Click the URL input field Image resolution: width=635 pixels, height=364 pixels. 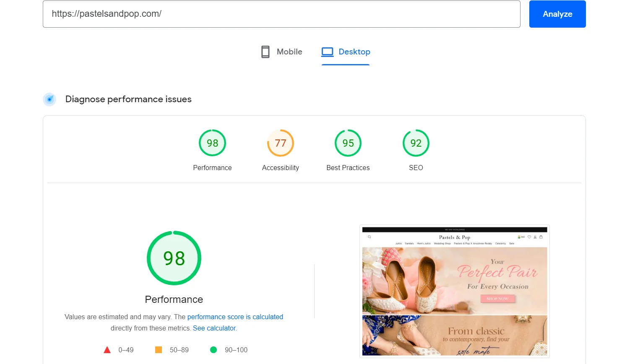(x=281, y=14)
